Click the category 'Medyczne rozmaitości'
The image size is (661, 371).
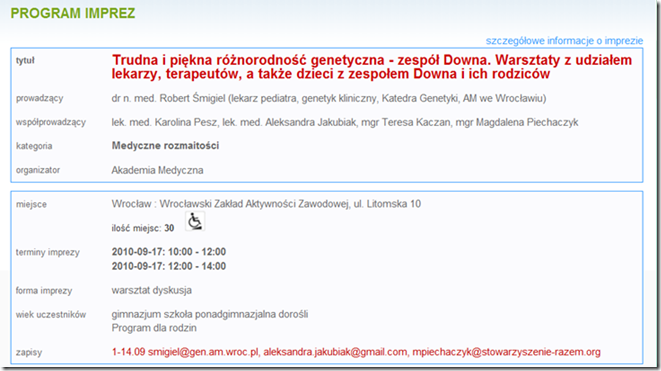click(x=165, y=146)
